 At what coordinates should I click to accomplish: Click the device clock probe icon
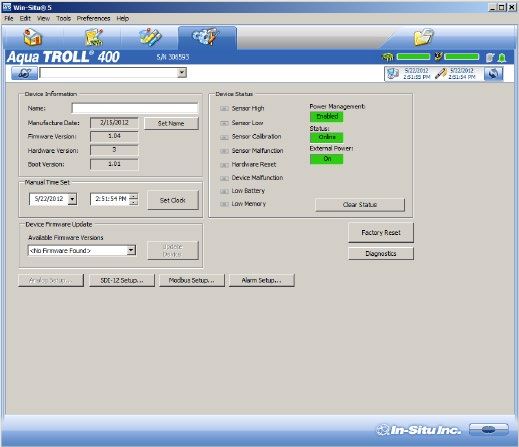tap(440, 73)
